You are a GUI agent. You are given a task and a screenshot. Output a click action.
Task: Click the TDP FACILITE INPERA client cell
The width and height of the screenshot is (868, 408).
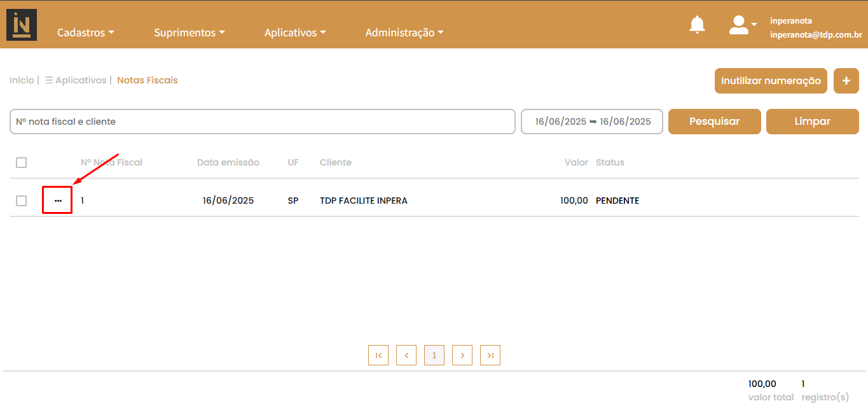pos(364,200)
